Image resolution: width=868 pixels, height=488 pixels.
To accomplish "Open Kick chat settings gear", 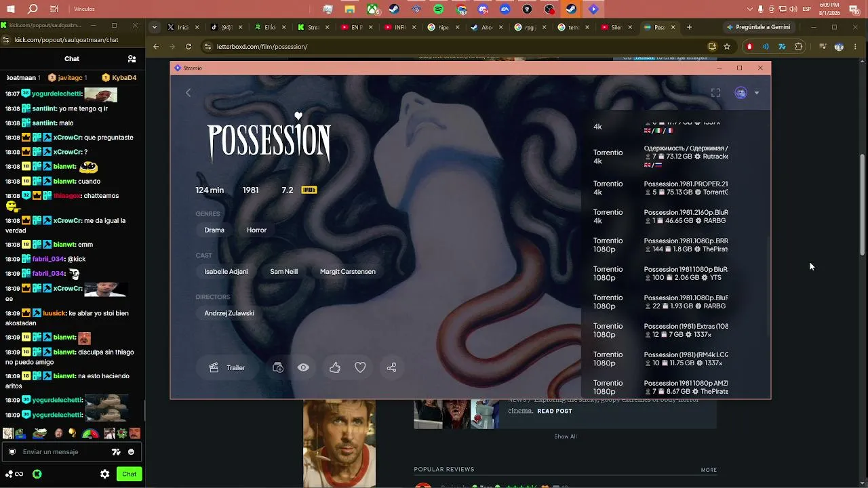I will pyautogui.click(x=105, y=474).
